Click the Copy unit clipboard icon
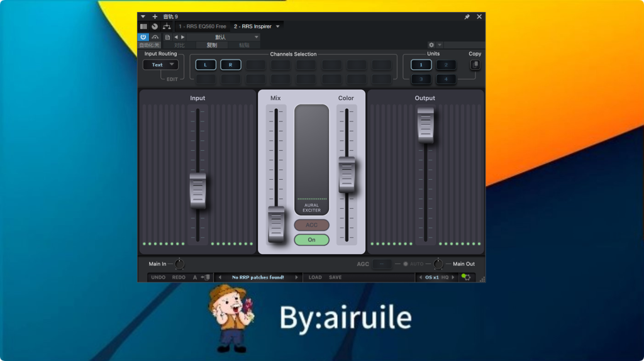Screen dimensions: 644x361 (x=475, y=65)
